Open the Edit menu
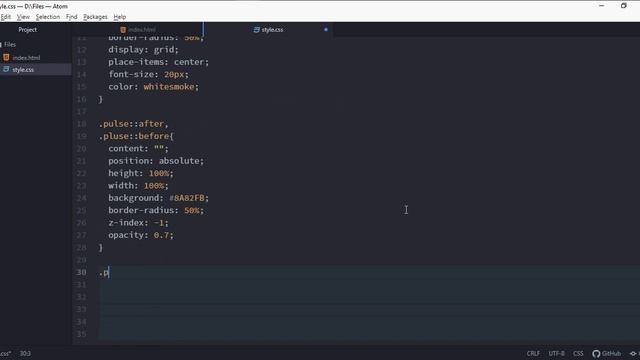The image size is (640, 360). pyautogui.click(x=6, y=17)
